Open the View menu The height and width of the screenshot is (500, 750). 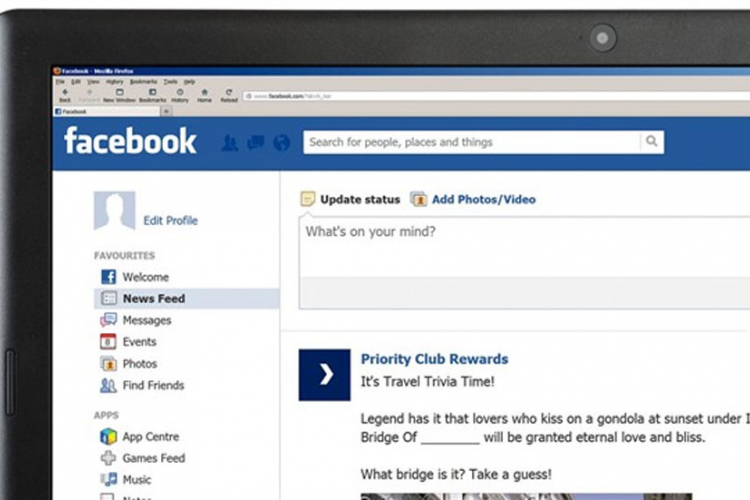click(x=93, y=82)
